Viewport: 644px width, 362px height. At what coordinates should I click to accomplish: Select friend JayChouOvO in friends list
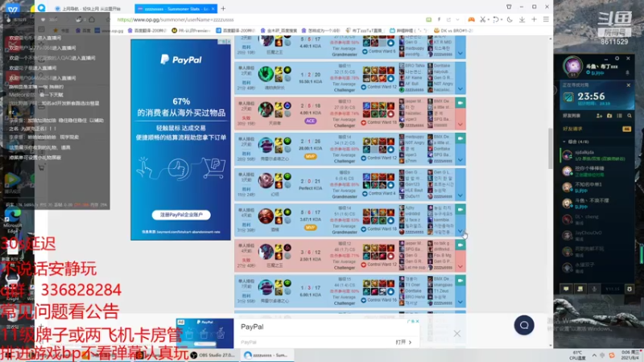click(x=597, y=235)
